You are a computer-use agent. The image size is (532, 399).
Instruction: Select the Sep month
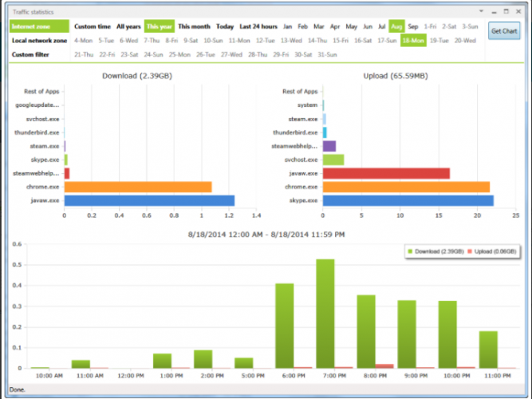point(412,26)
